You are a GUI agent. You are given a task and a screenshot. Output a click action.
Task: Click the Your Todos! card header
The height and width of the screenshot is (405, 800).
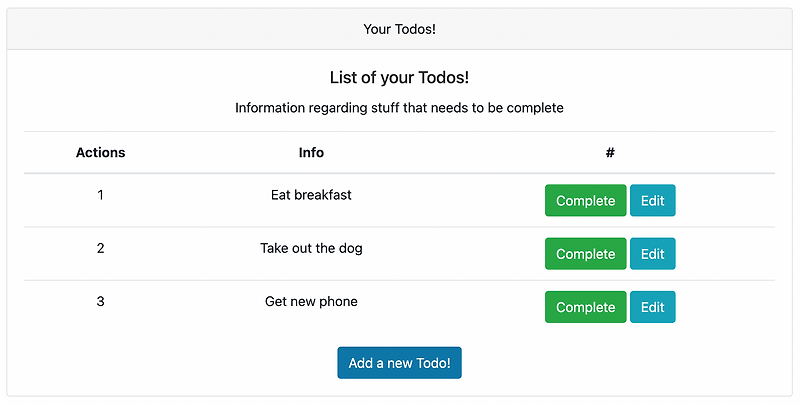click(x=399, y=29)
